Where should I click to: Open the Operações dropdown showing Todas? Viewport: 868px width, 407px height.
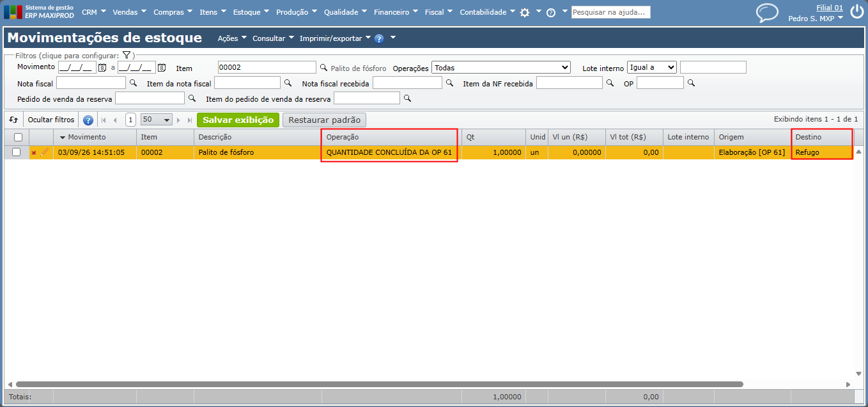(501, 67)
